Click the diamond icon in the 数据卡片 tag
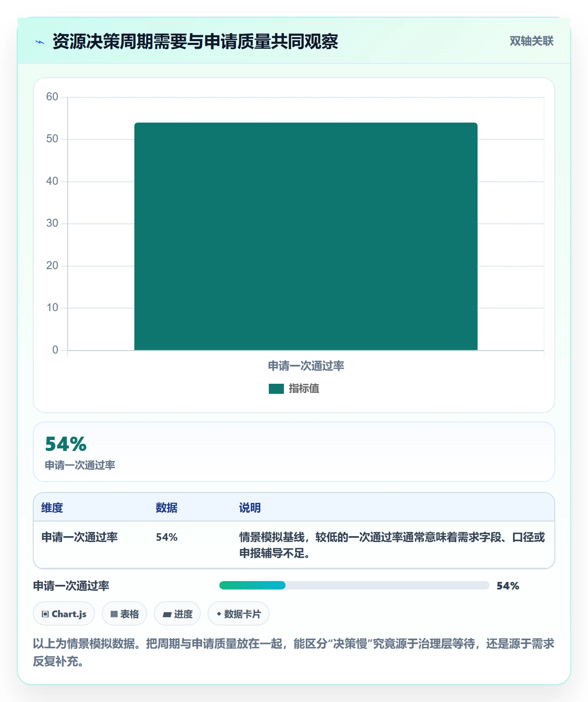The image size is (588, 702). click(x=219, y=614)
